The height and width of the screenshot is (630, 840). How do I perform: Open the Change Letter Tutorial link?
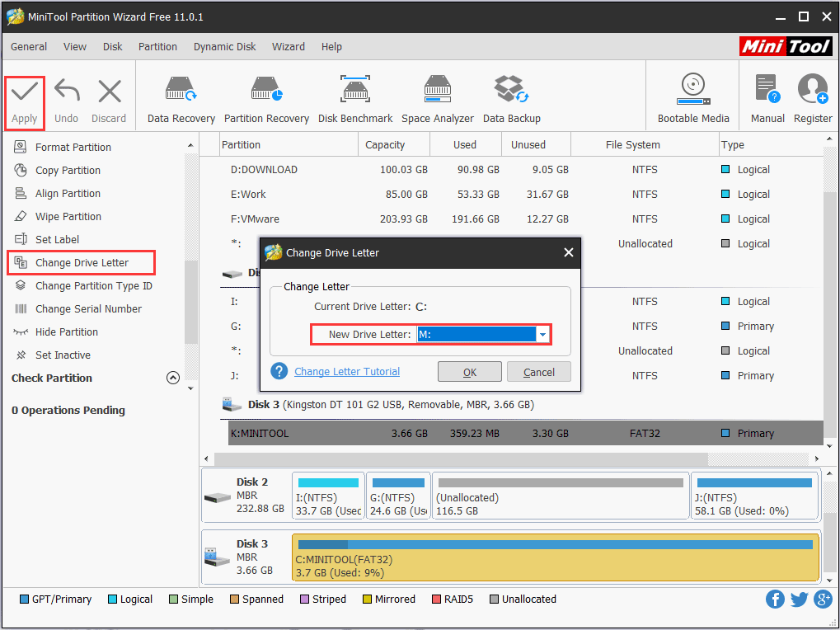coord(347,371)
